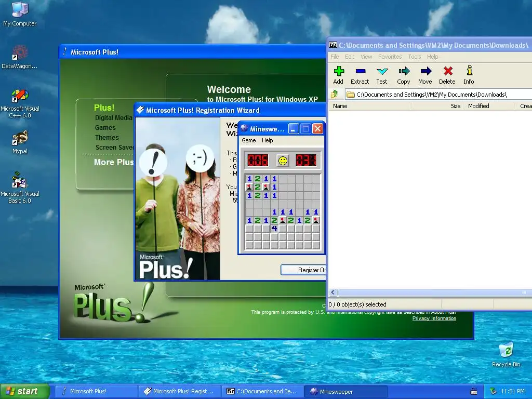
Task: Click the Minesweeper smiley face button
Action: [283, 161]
